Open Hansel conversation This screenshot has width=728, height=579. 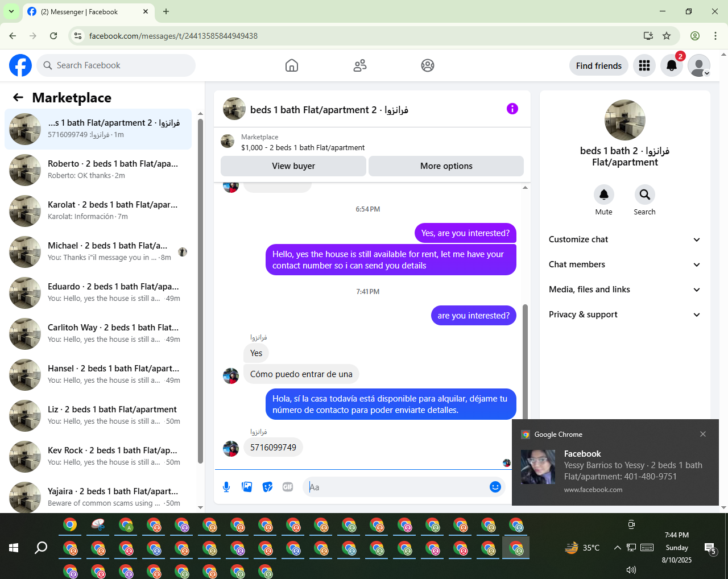tap(98, 375)
